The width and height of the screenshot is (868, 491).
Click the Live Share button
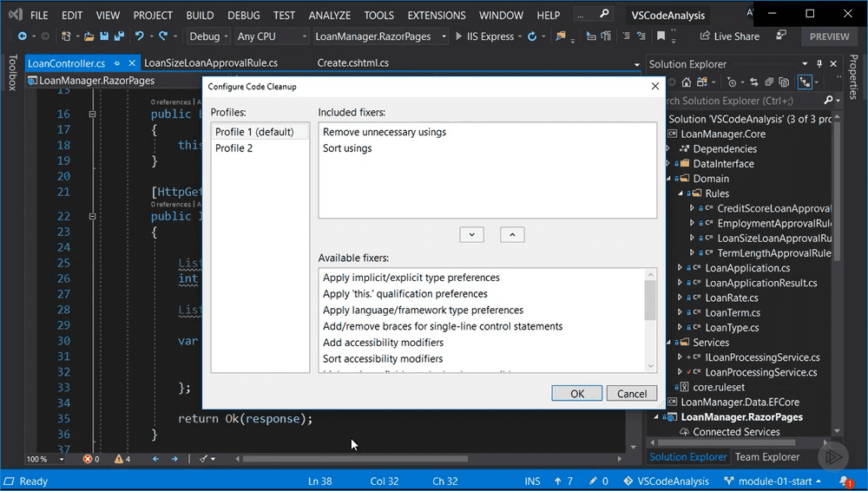730,36
